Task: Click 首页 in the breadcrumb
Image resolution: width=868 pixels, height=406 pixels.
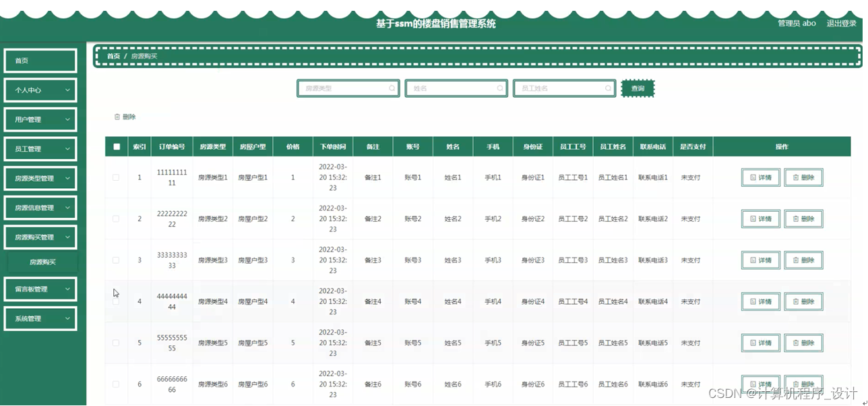Action: pos(113,56)
